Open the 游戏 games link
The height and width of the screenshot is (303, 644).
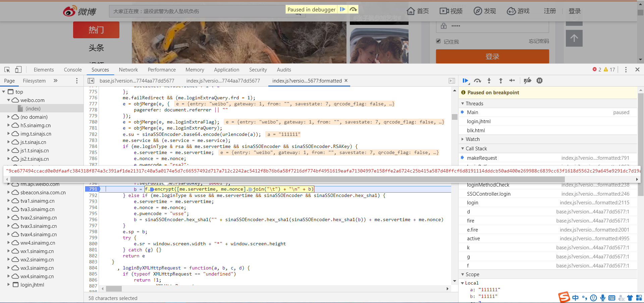(518, 11)
